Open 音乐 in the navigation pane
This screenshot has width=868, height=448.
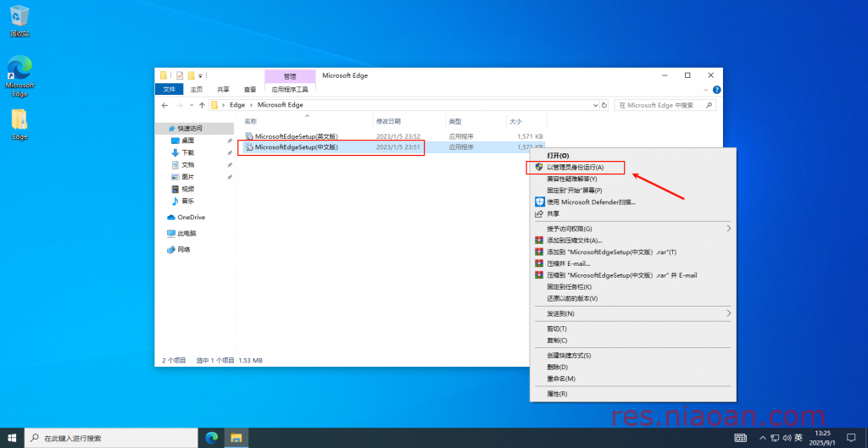tap(188, 202)
